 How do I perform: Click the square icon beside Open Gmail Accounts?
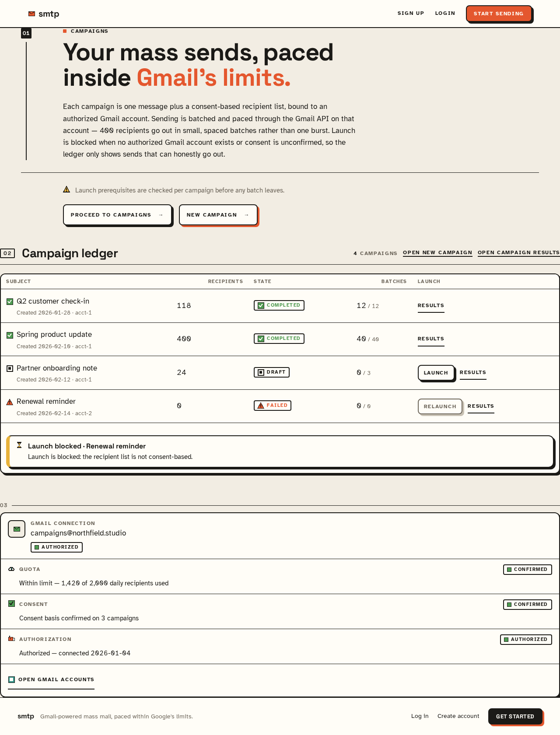11,679
